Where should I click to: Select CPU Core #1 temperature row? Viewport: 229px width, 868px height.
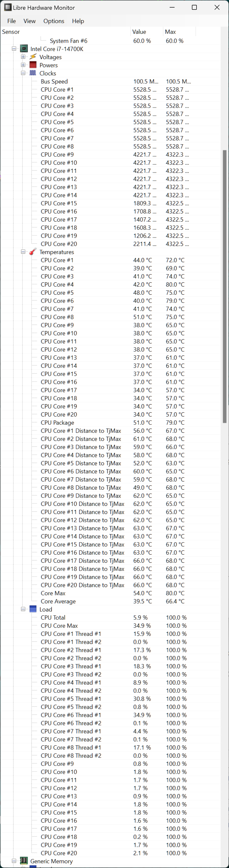point(110,260)
